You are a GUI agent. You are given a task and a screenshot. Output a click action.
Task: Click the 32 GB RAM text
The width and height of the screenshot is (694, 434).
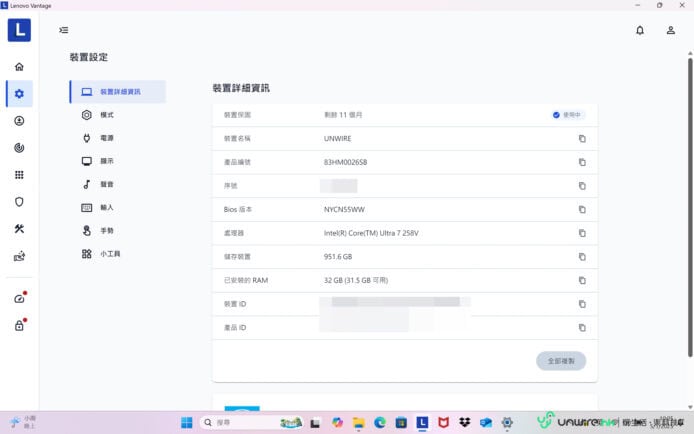point(355,280)
